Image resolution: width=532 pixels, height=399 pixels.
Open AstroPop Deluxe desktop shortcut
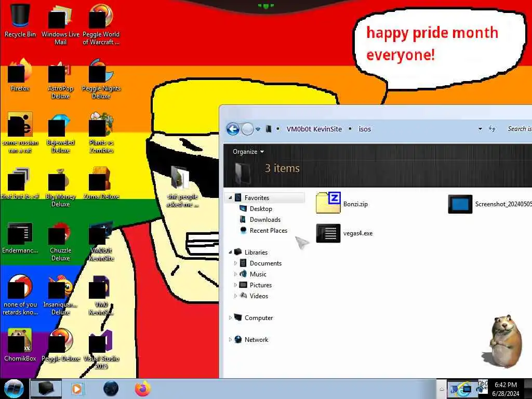pyautogui.click(x=60, y=79)
